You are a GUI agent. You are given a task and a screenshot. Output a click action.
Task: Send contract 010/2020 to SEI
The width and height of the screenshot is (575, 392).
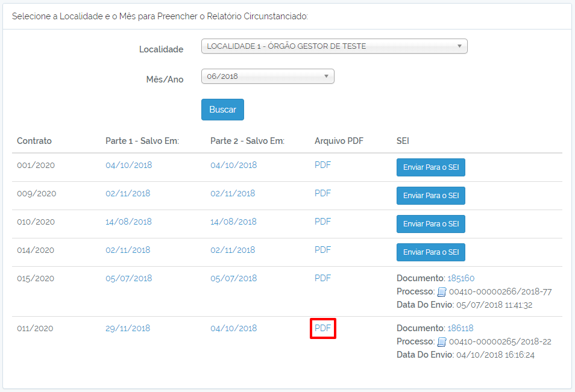click(431, 224)
